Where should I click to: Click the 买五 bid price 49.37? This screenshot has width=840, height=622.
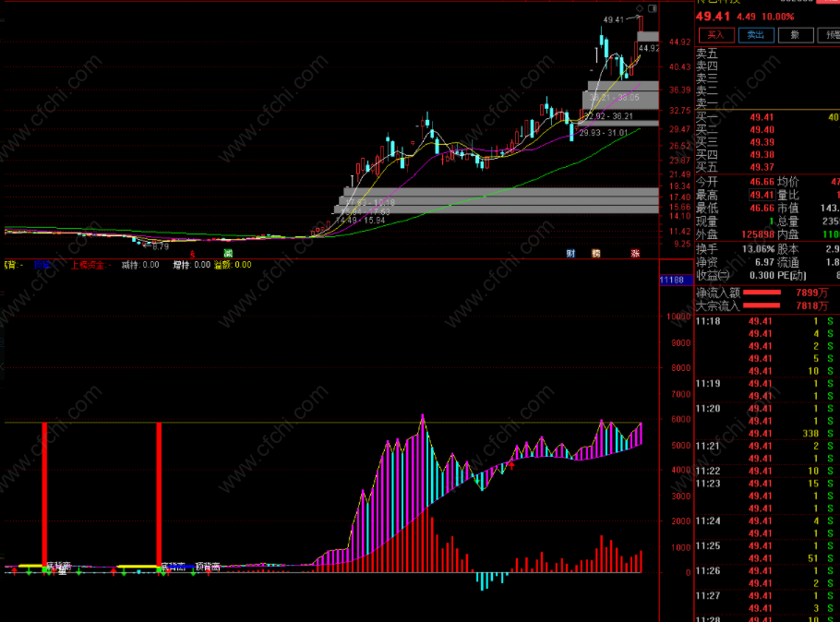pos(762,167)
